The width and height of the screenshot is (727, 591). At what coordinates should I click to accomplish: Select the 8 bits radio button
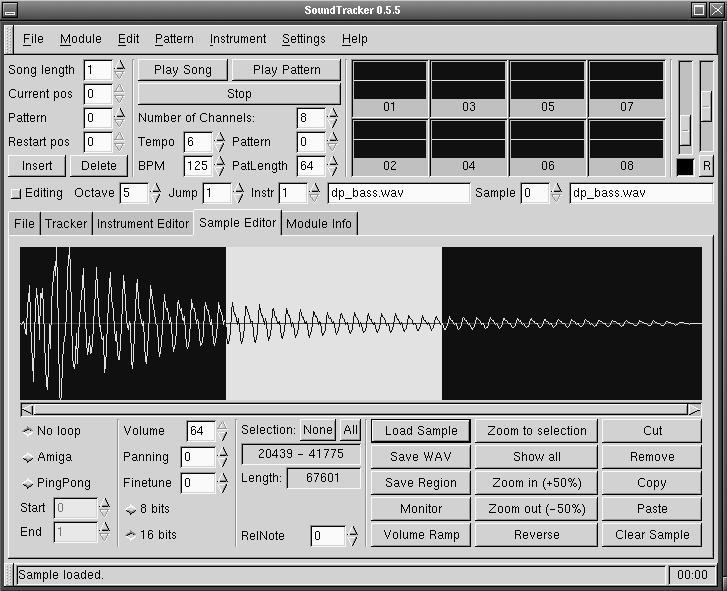130,509
